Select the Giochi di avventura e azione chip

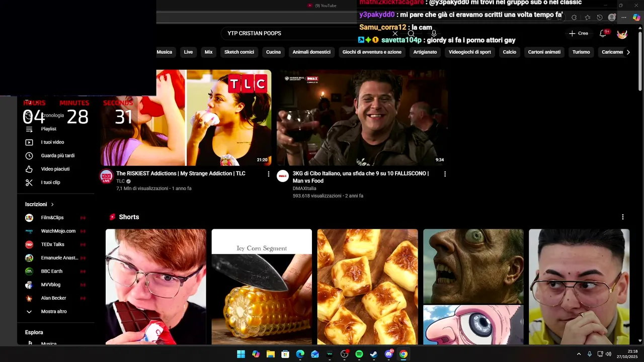coord(372,52)
